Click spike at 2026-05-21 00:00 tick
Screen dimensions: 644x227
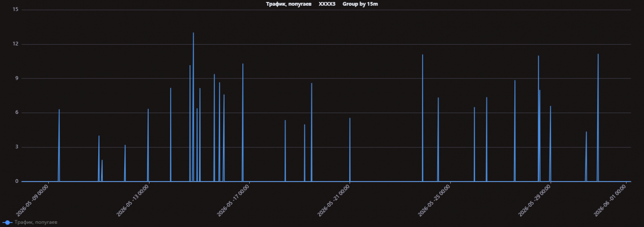tap(350, 118)
